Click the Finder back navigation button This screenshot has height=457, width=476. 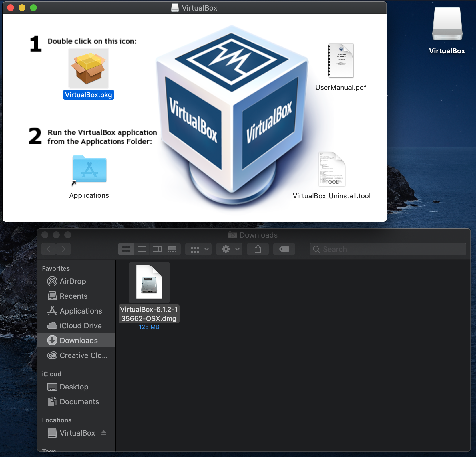[49, 249]
